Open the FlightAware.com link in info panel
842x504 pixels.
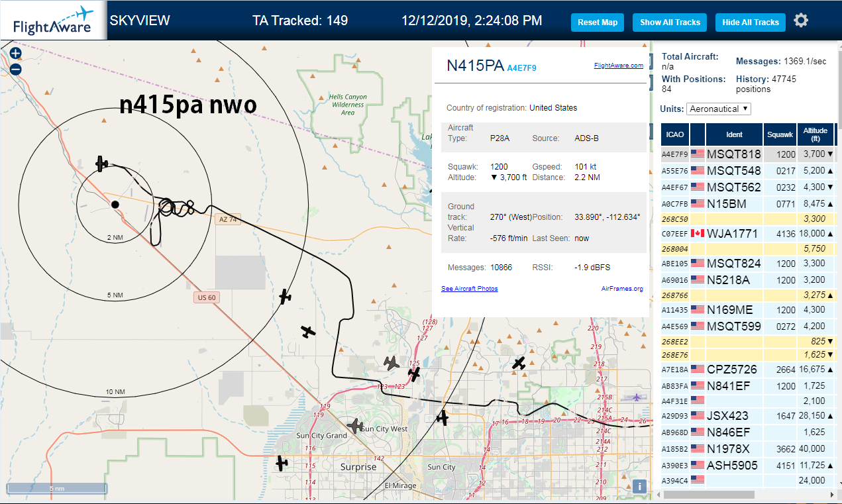point(619,66)
